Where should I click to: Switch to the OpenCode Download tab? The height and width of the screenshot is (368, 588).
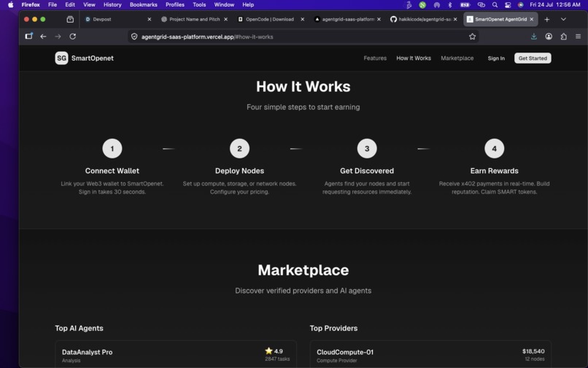(271, 19)
